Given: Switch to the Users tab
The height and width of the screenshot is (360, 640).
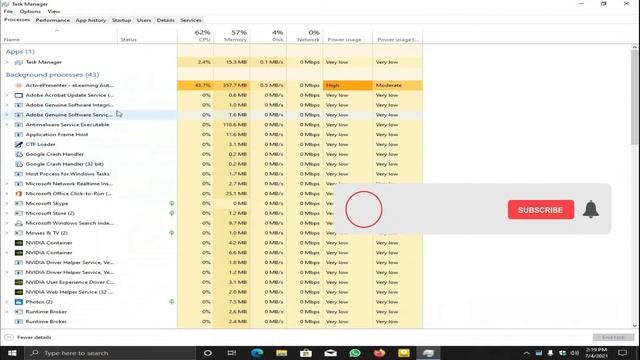Looking at the screenshot, I should pyautogui.click(x=144, y=20).
